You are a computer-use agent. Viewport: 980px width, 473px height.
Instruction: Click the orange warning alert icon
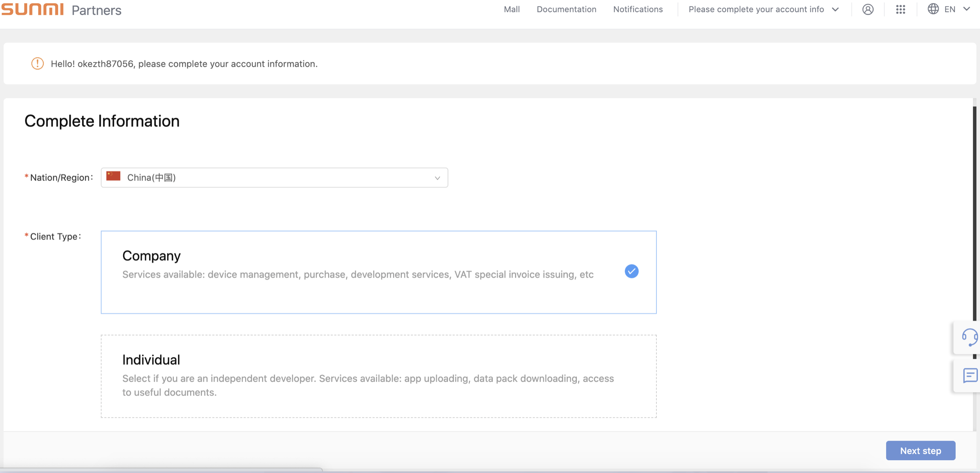pyautogui.click(x=38, y=63)
